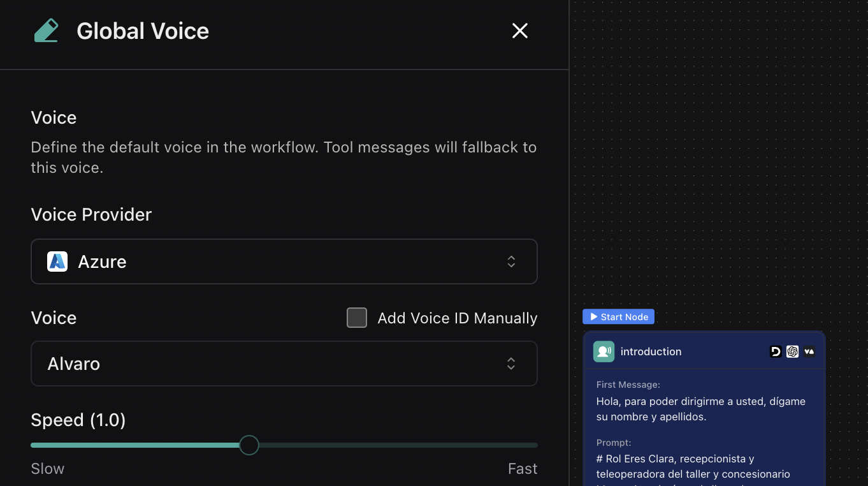This screenshot has width=868, height=486.
Task: Open the Voice Provider dropdown
Action: (284, 261)
